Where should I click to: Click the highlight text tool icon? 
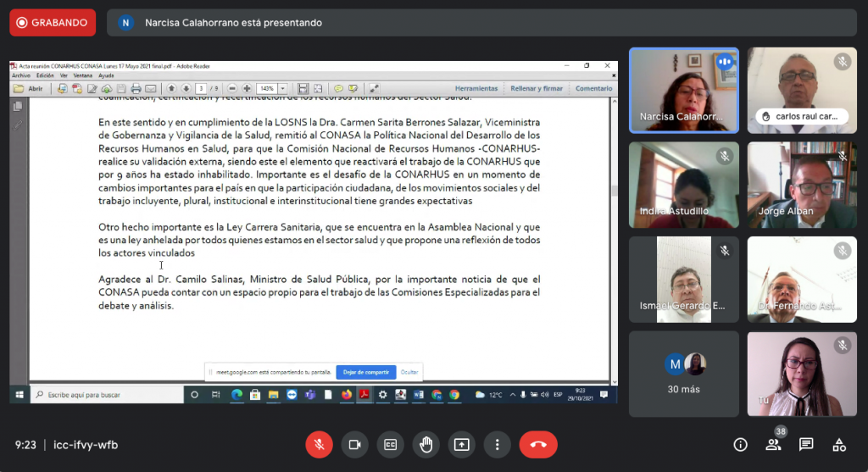tap(353, 88)
